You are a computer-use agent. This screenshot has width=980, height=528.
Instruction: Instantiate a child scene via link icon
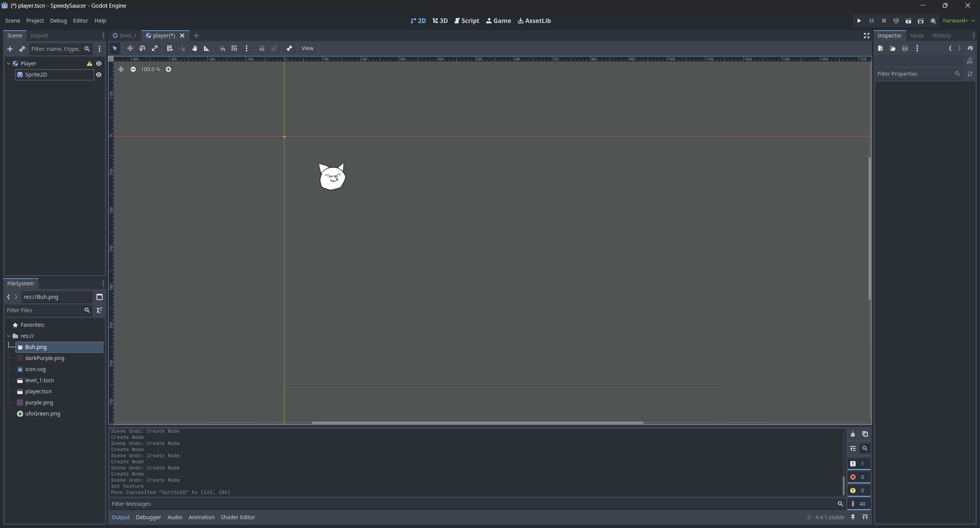[22, 49]
